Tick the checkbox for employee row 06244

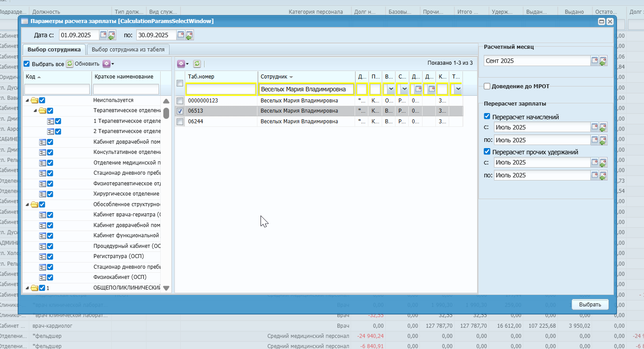pos(180,122)
